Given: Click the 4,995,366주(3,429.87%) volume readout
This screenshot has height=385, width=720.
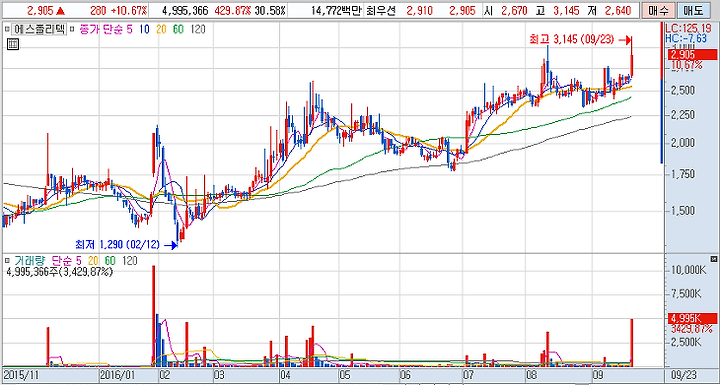Looking at the screenshot, I should (59, 272).
